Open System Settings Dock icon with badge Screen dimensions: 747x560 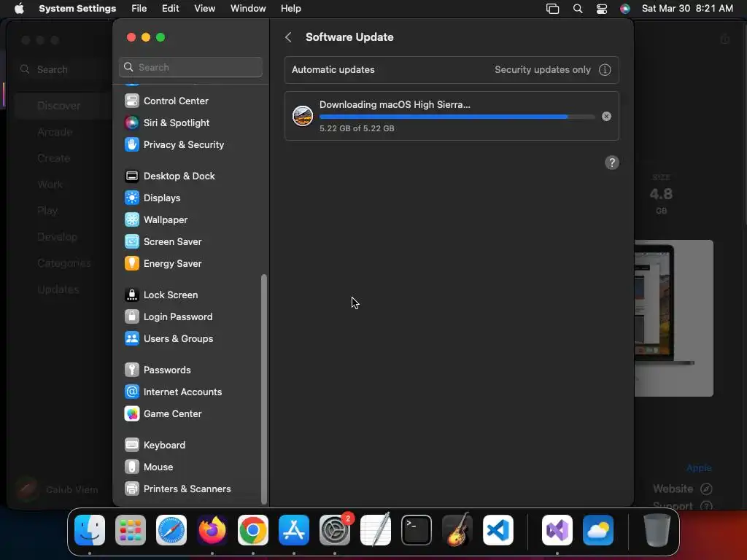[335, 530]
